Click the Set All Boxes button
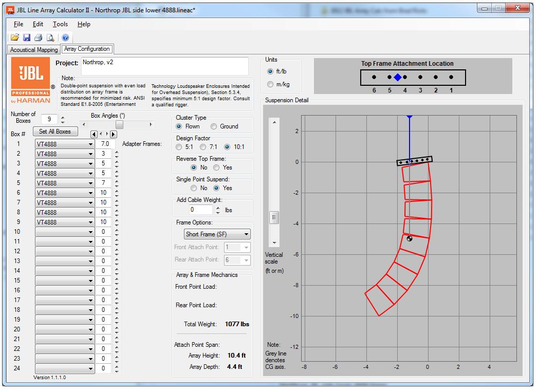The width and height of the screenshot is (538, 392). pos(55,132)
